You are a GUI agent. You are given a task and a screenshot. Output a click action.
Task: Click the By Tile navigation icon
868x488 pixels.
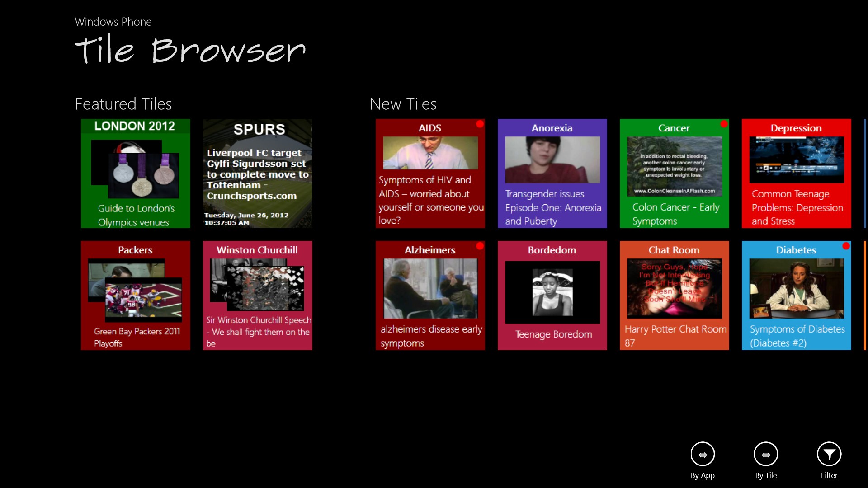tap(766, 454)
